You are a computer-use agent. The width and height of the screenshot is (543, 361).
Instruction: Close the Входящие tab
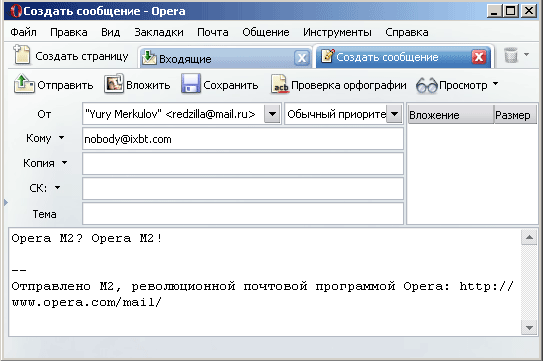coord(302,58)
